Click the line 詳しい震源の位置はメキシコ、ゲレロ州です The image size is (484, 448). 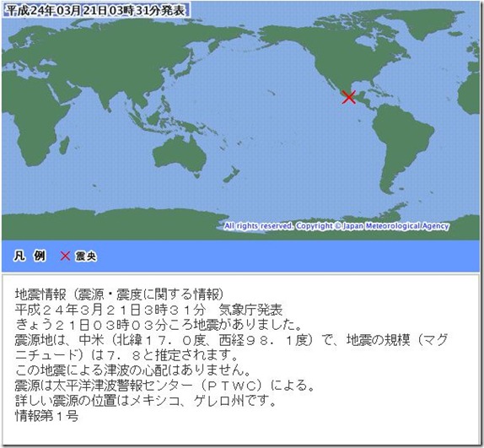(145, 401)
